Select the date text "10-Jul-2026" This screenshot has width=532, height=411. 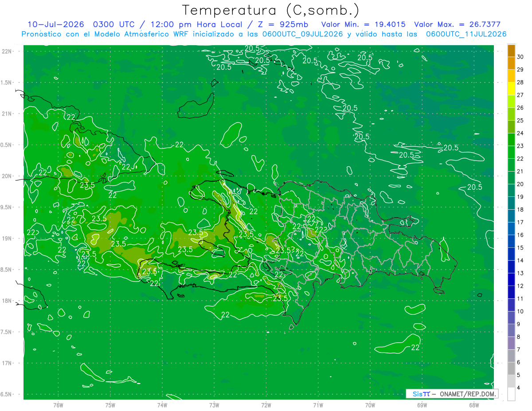[x=55, y=24]
